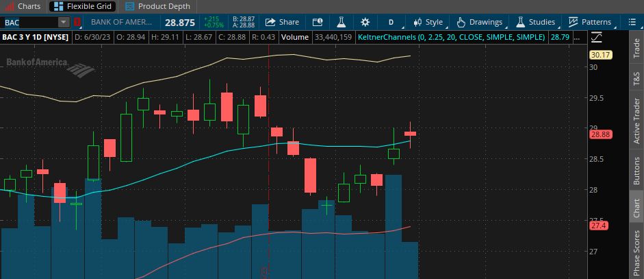
Task: Click the BAC symbol input field
Action: point(29,23)
